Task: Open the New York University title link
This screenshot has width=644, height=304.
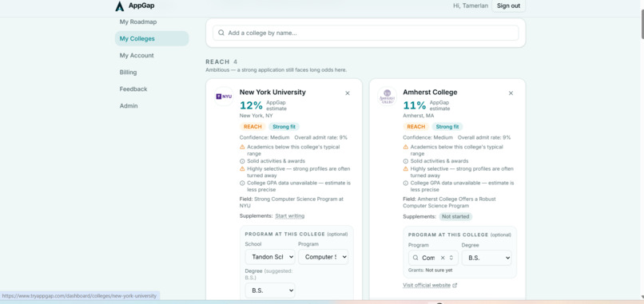Action: (272, 93)
